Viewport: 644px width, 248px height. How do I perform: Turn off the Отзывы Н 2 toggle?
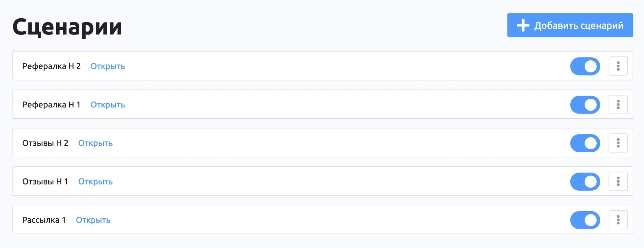[x=585, y=143]
